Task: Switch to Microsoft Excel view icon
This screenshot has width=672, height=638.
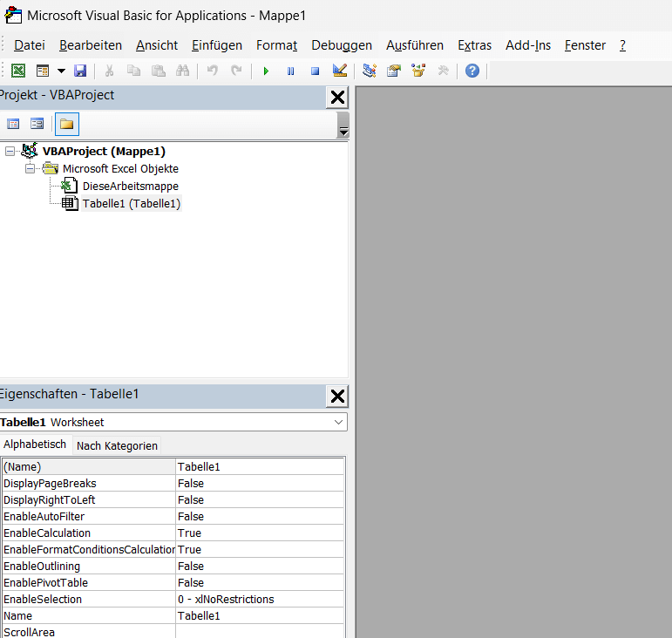Action: coord(18,71)
